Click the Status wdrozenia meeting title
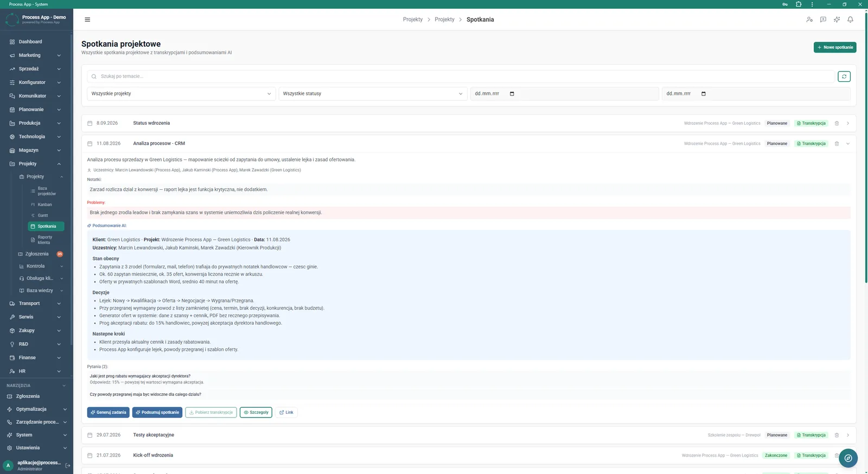868x474 pixels. pos(151,123)
